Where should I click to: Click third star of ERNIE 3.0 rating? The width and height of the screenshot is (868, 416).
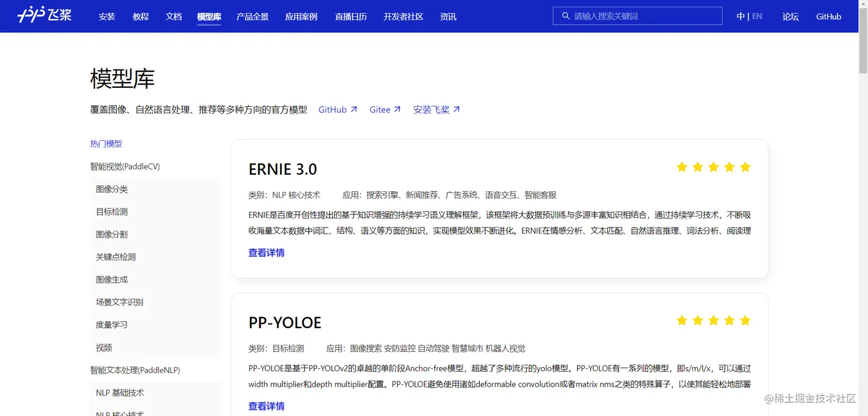tap(714, 167)
